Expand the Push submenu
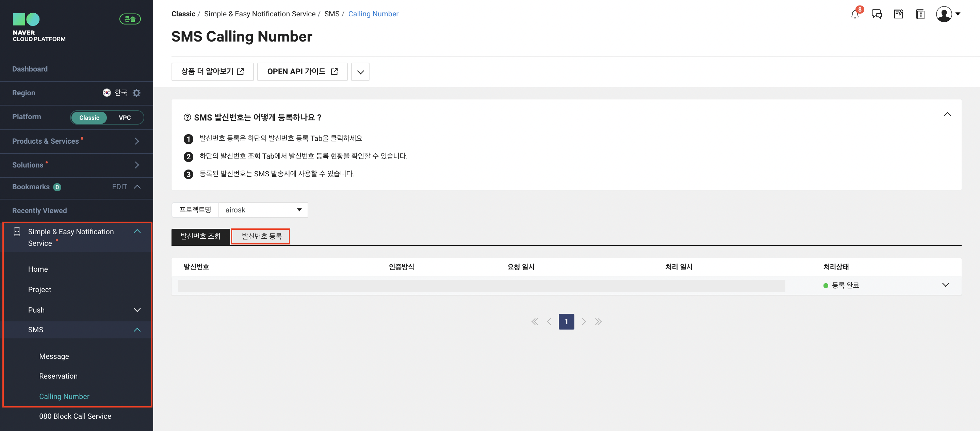 [x=137, y=310]
